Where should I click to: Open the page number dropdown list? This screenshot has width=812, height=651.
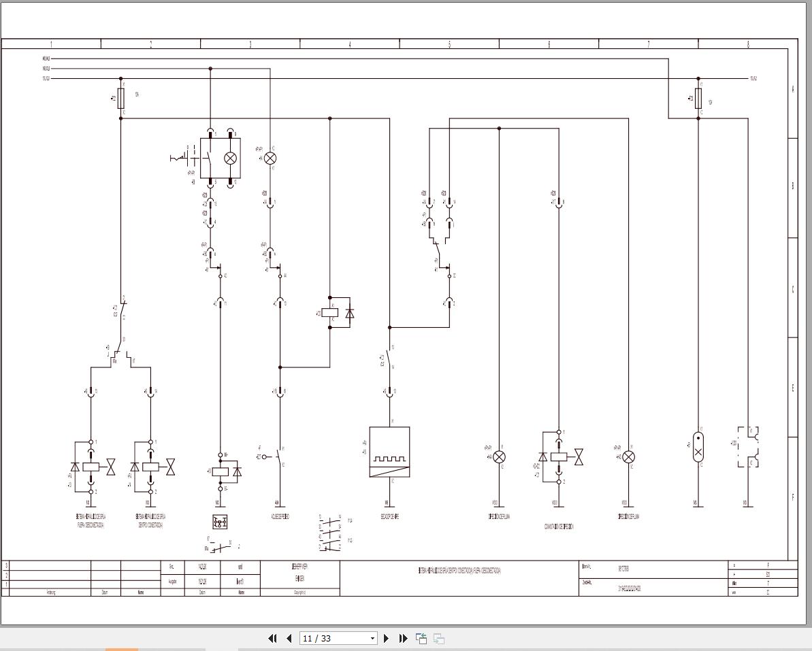point(372,639)
